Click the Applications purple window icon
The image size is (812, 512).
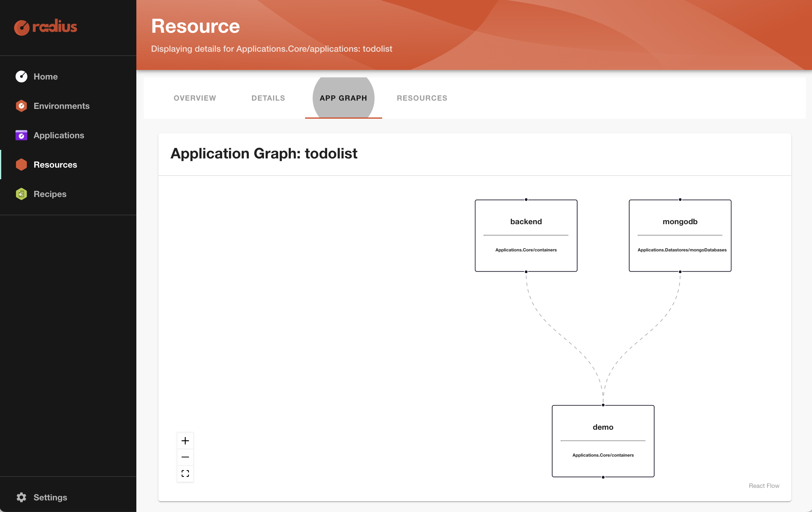[21, 135]
